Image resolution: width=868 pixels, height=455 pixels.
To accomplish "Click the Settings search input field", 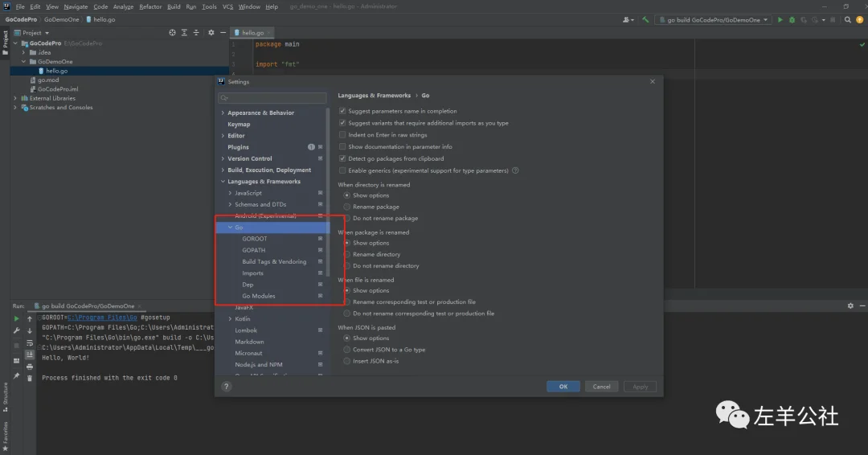I will (x=272, y=98).
